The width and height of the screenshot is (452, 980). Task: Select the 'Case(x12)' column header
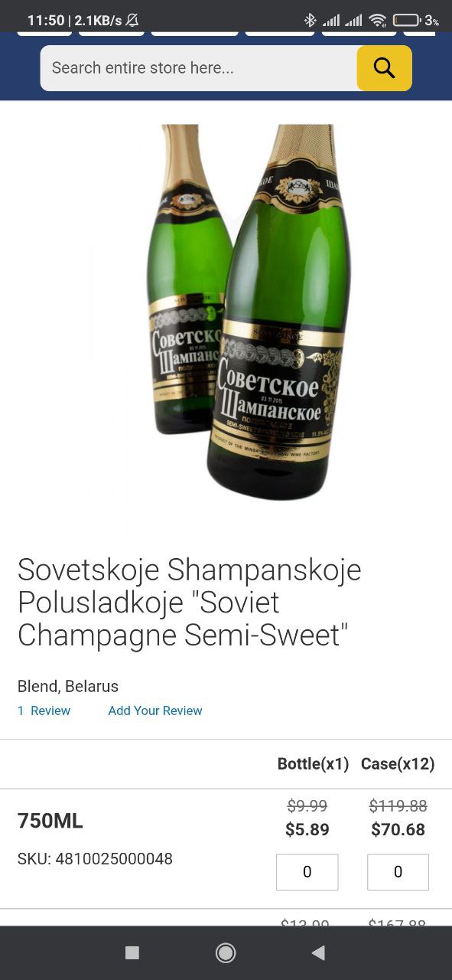(398, 764)
